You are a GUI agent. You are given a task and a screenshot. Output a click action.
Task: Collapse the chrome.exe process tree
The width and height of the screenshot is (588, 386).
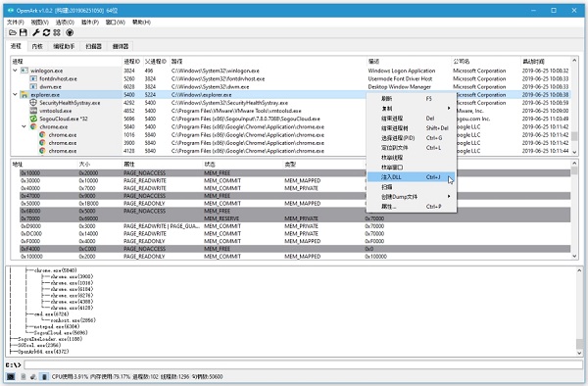point(24,126)
